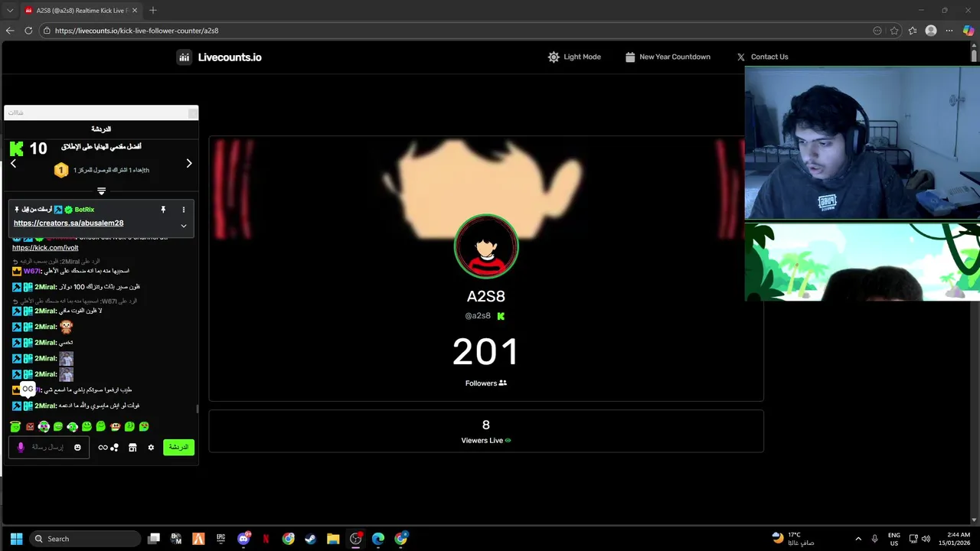Open the taskbar weather widget
The image size is (980, 551).
pyautogui.click(x=794, y=539)
